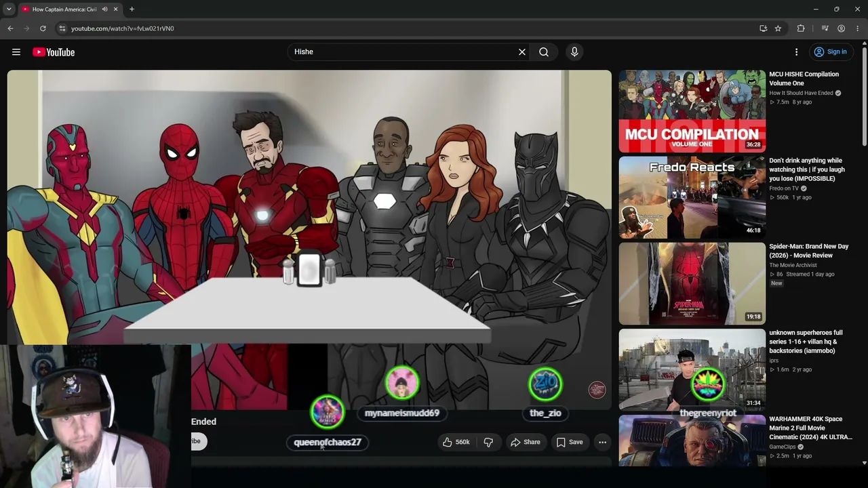Viewport: 868px width, 488px height.
Task: Open a new browser tab
Action: tap(132, 9)
